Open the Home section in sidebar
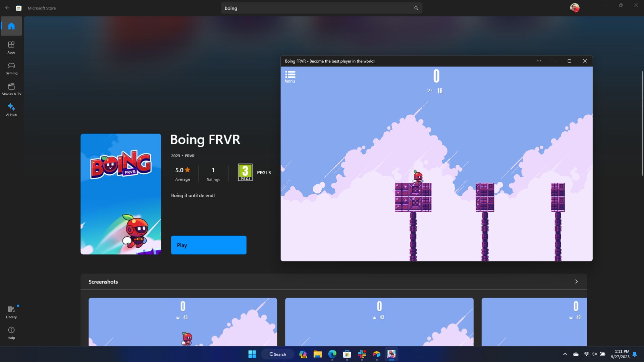This screenshot has height=362, width=644. coord(11,26)
